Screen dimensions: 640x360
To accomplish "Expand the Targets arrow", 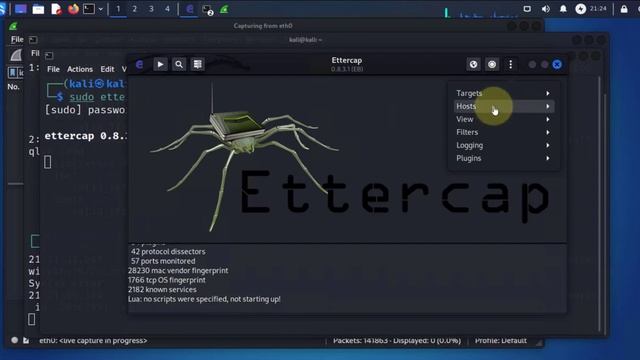I will click(x=548, y=93).
